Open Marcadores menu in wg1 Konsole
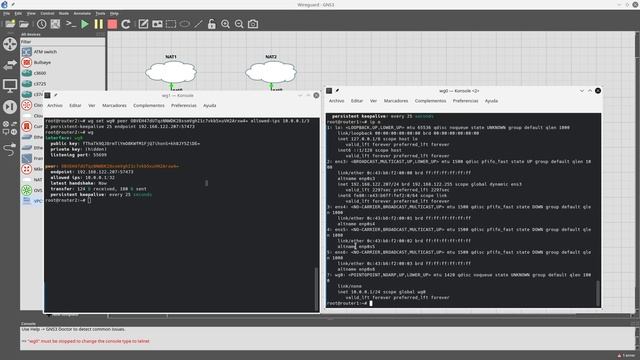This screenshot has height=360, width=640. (x=114, y=105)
